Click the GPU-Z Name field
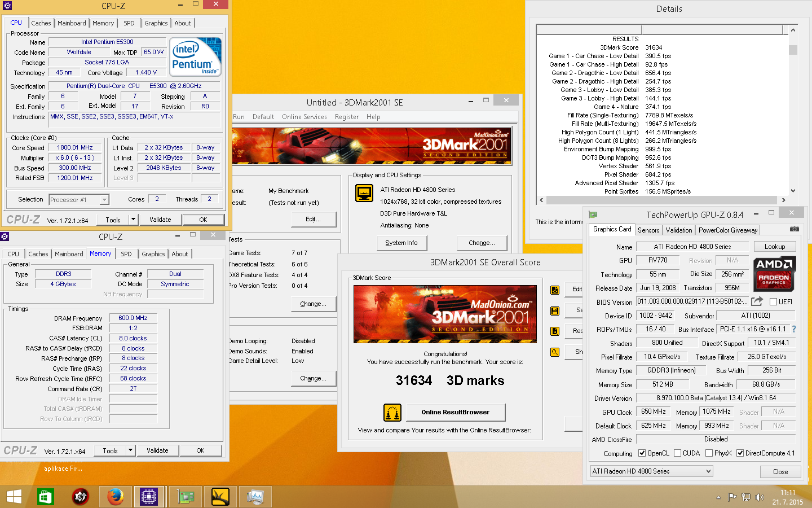 point(692,247)
